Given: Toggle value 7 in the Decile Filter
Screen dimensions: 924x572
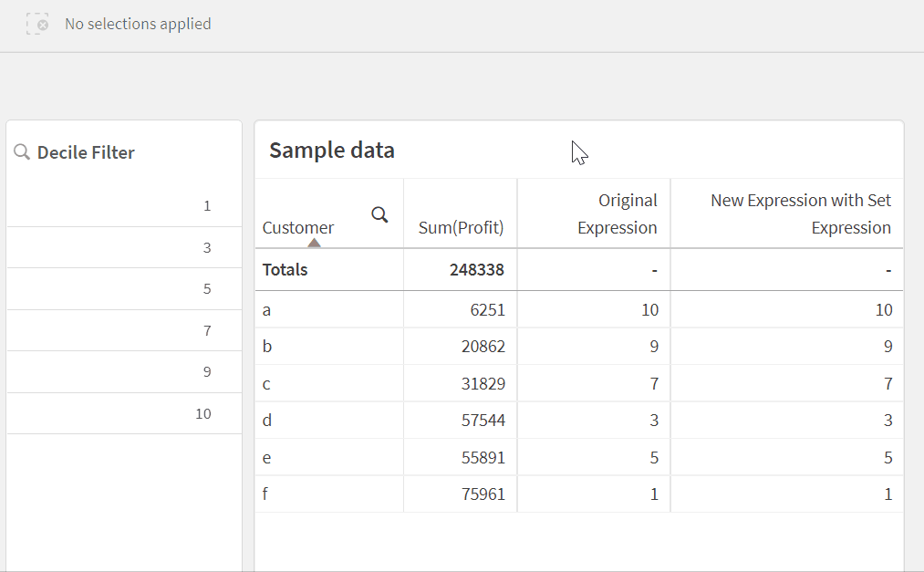Looking at the screenshot, I should 123,330.
